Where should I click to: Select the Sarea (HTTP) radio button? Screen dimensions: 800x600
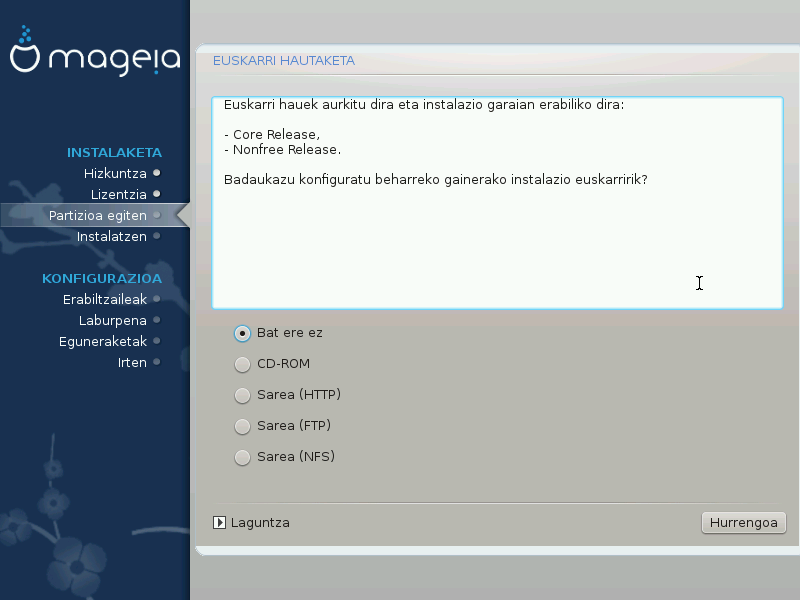click(x=242, y=395)
